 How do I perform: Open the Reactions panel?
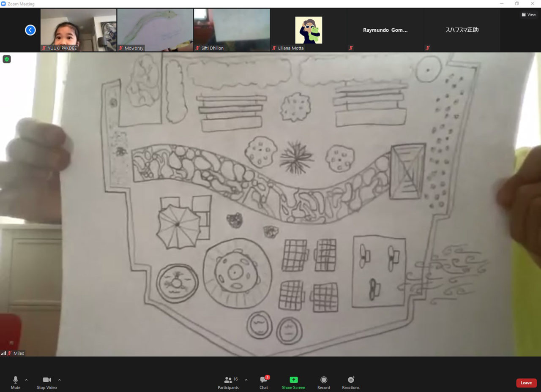[x=350, y=381]
